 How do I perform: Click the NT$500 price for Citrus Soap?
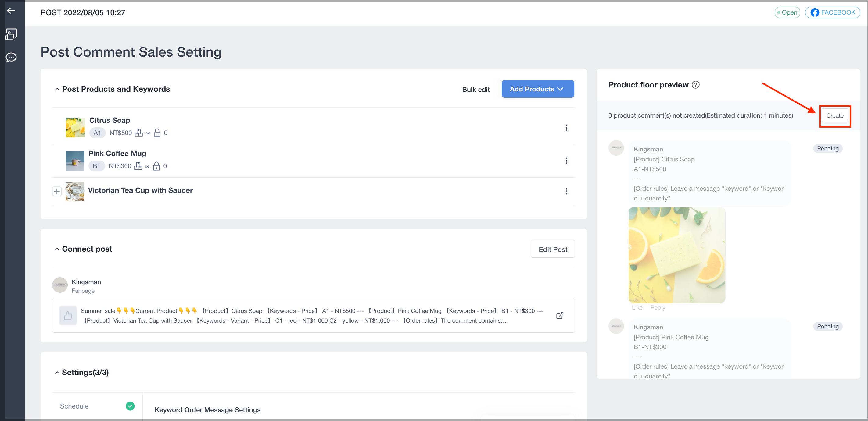[x=121, y=133]
